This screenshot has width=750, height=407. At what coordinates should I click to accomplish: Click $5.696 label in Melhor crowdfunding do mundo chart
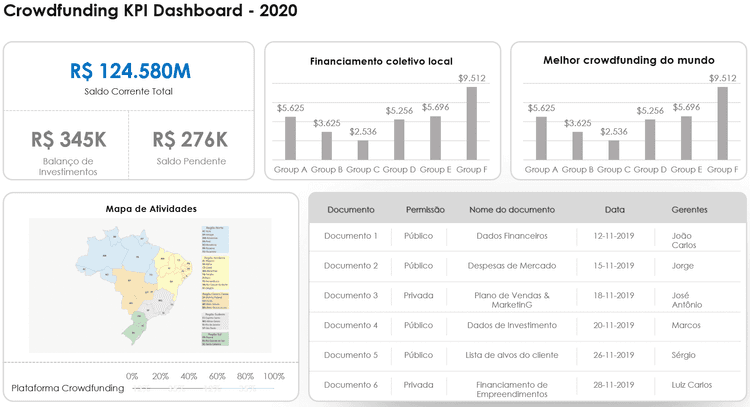[686, 107]
